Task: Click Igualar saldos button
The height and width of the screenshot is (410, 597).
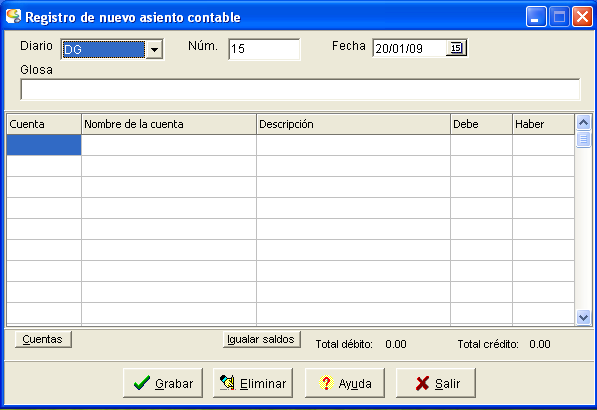Action: coord(261,339)
